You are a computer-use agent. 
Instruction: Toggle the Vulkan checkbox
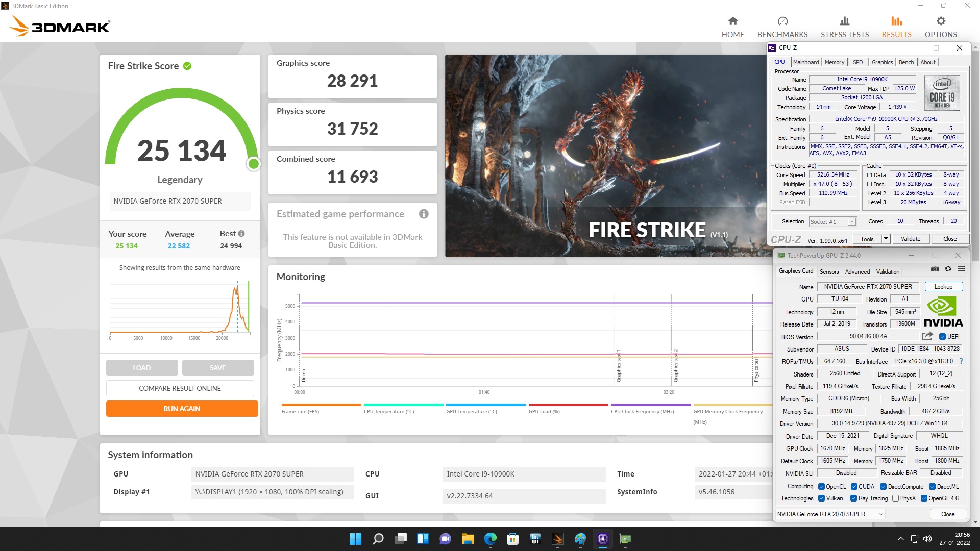821,498
